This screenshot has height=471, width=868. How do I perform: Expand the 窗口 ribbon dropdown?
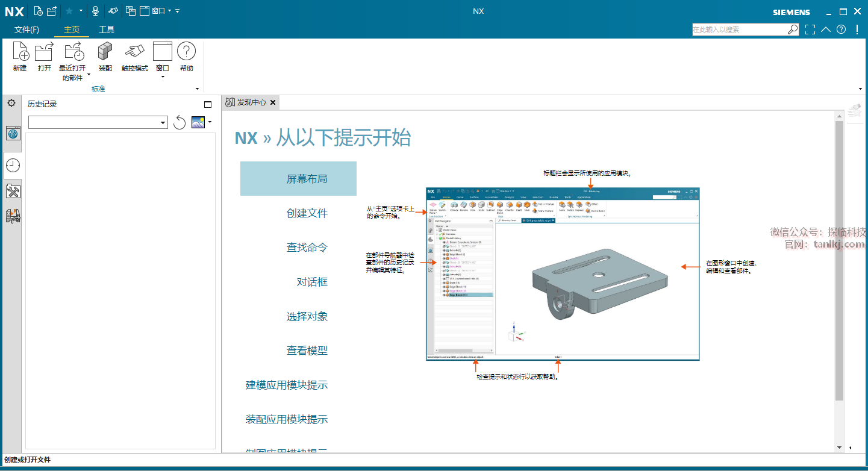(163, 76)
